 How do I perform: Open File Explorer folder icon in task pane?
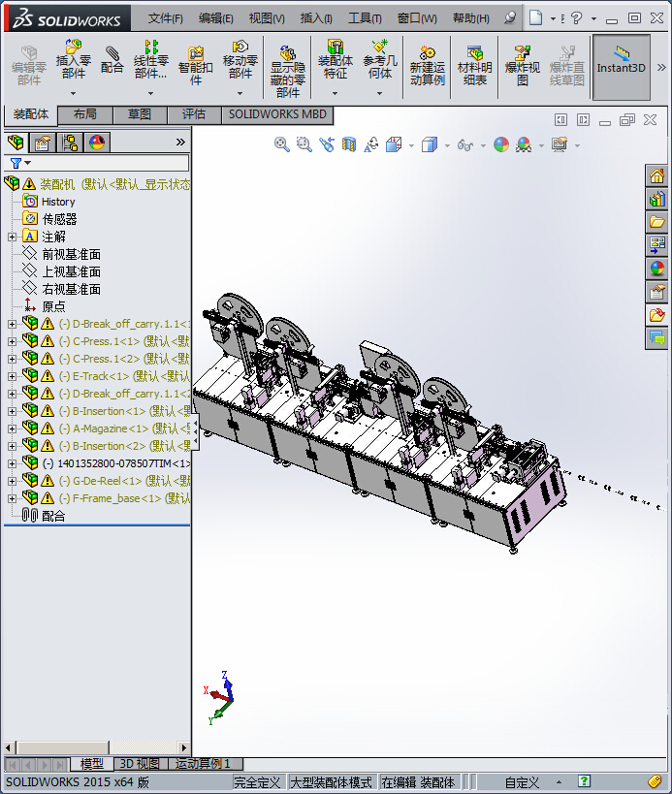pyautogui.click(x=656, y=222)
